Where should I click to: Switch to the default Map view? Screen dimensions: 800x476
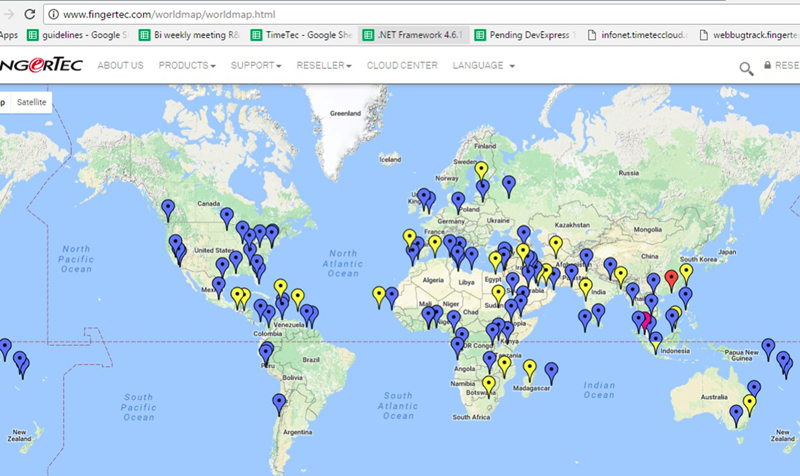[x=3, y=102]
